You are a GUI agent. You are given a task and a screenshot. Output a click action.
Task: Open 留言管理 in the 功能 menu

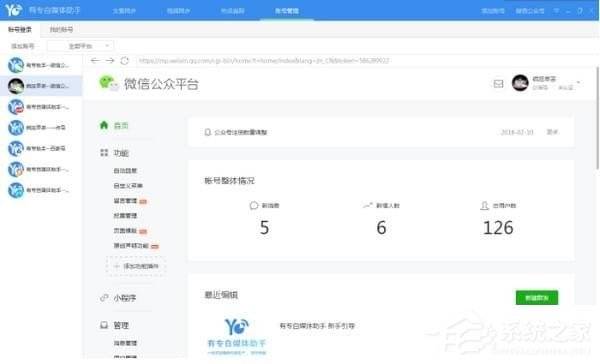[125, 201]
